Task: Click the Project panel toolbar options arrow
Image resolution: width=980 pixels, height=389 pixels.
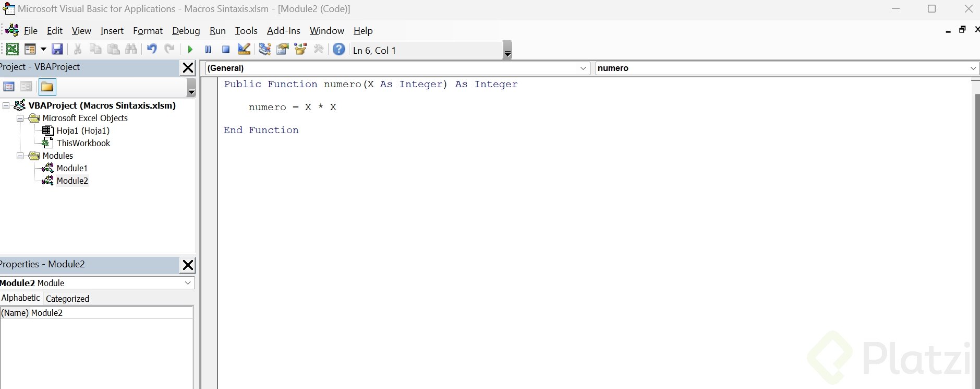Action: 191,87
